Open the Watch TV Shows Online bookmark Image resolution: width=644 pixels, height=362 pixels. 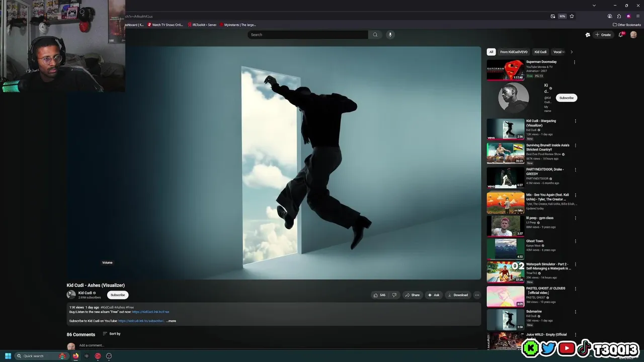tap(165, 25)
